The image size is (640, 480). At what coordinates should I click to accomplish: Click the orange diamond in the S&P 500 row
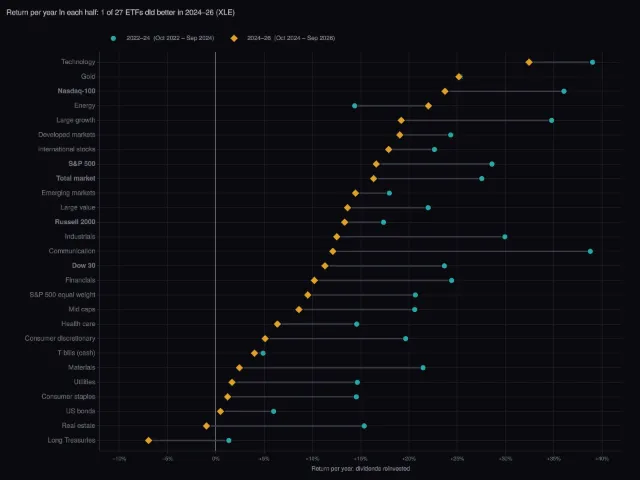pos(376,164)
